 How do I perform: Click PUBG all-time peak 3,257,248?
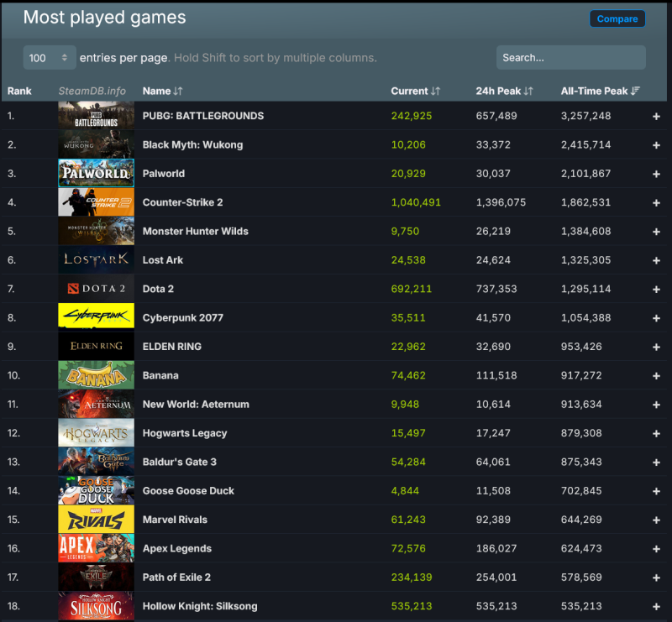(x=585, y=116)
